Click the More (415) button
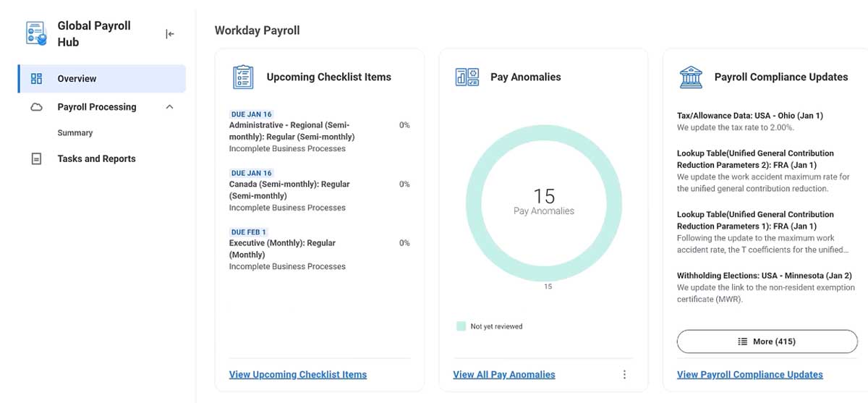The image size is (868, 403). coord(767,342)
